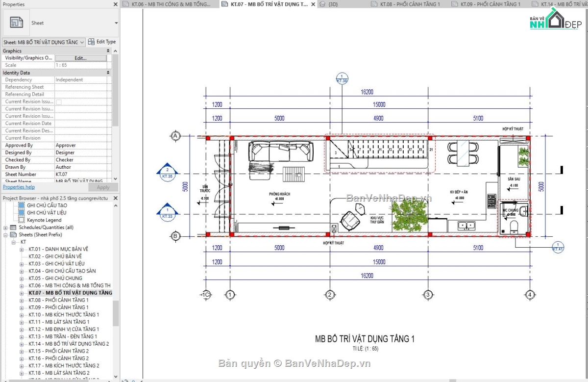Select grid bubble 4 at plan bottom
The height and width of the screenshot is (382, 588).
[x=529, y=295]
